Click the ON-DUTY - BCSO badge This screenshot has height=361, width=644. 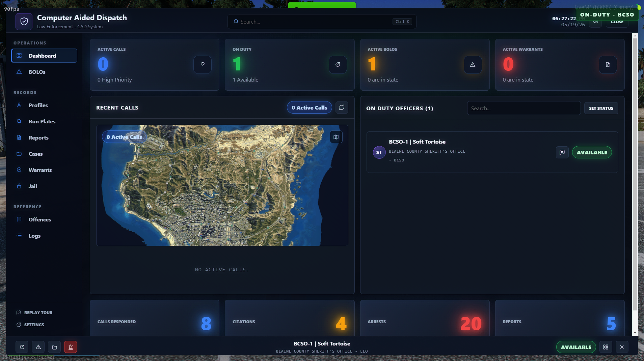point(607,14)
